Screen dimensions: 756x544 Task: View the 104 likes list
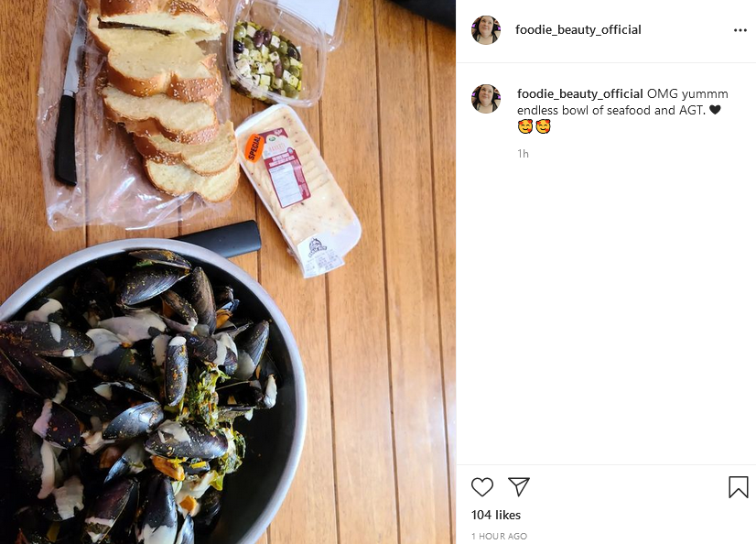(x=496, y=515)
